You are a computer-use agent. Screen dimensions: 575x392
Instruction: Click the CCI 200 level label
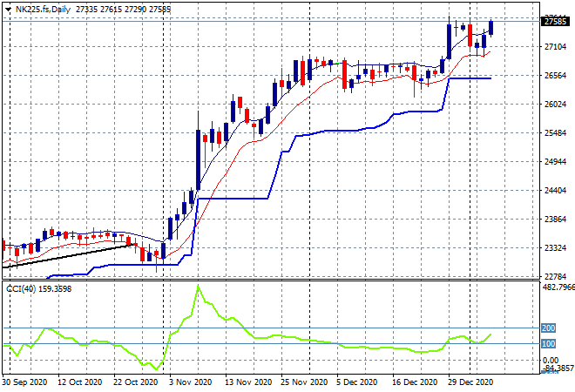549,328
